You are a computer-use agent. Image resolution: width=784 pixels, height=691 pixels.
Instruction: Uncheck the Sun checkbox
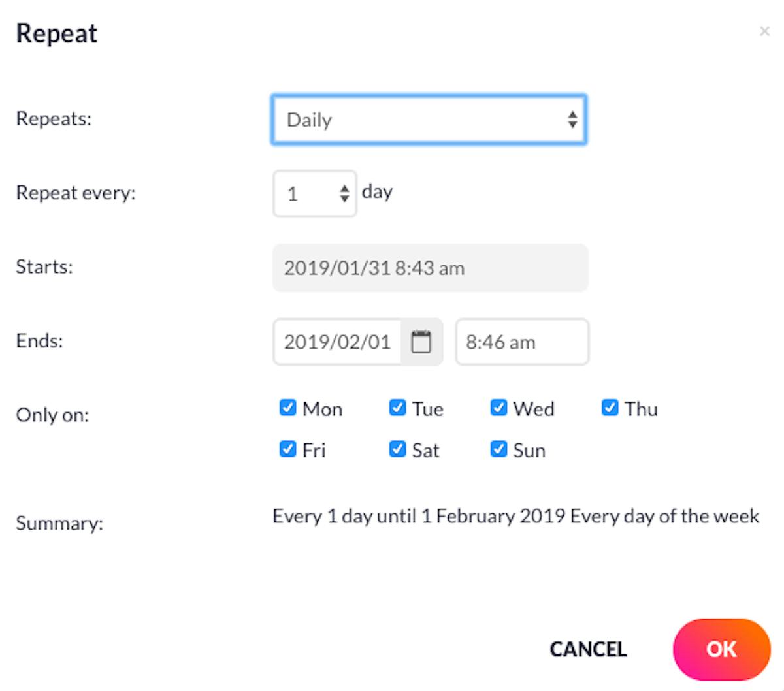click(498, 449)
